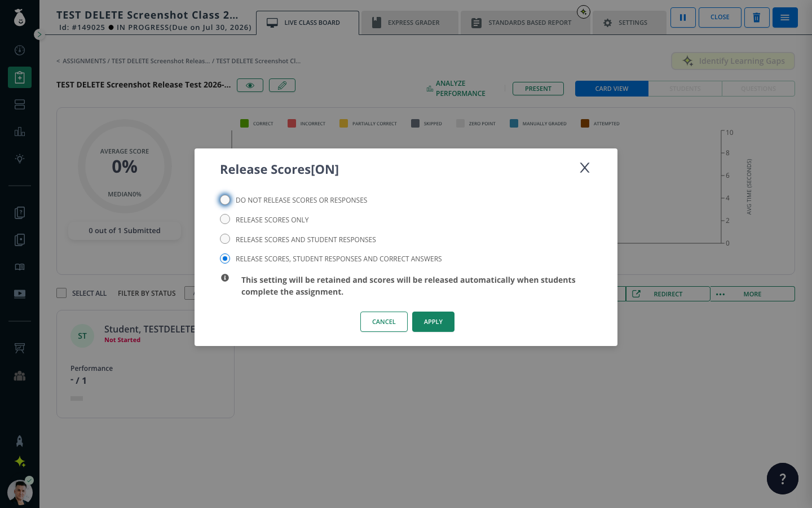The width and height of the screenshot is (812, 508).
Task: Open the Insights bar chart icon
Action: (20, 132)
